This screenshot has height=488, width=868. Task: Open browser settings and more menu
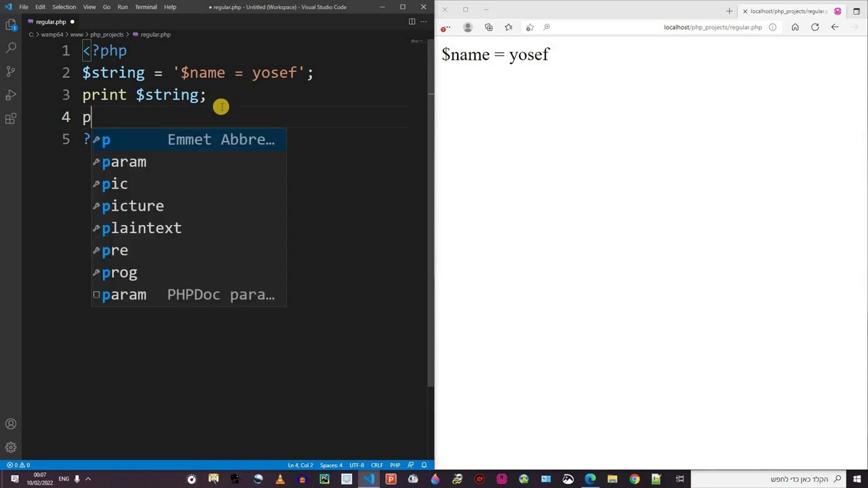[x=445, y=28]
